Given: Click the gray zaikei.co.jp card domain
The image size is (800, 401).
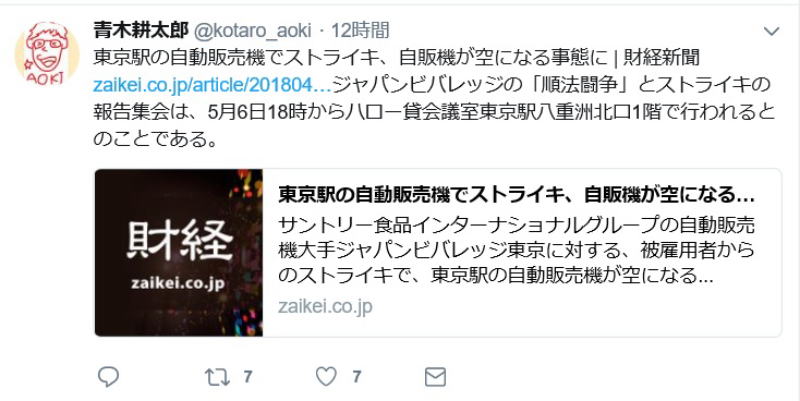Looking at the screenshot, I should click(x=325, y=307).
